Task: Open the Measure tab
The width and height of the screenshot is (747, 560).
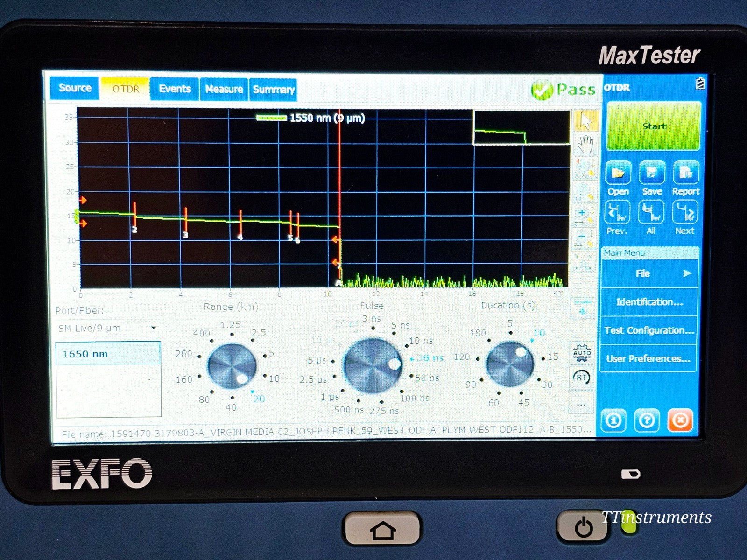Action: (x=224, y=89)
